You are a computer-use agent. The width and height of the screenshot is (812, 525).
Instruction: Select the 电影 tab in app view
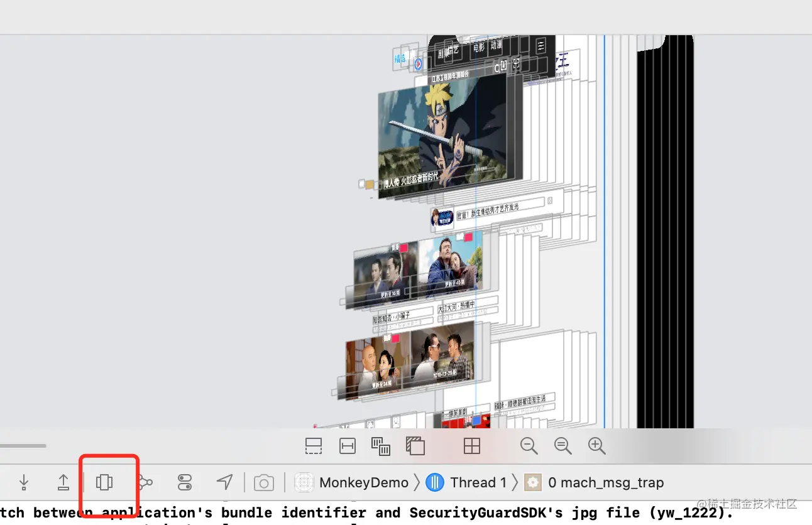(479, 47)
